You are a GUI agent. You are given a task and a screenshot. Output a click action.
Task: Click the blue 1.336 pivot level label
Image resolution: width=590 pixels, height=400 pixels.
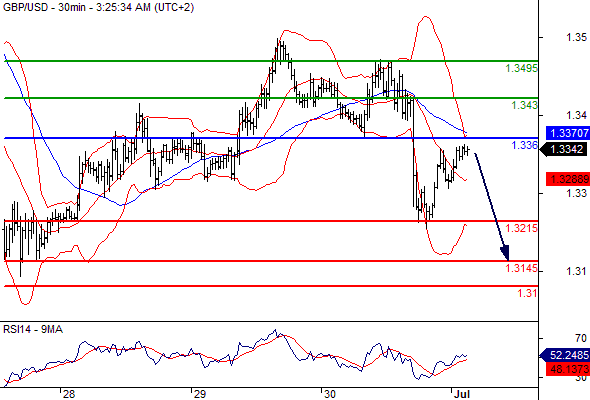click(x=525, y=145)
